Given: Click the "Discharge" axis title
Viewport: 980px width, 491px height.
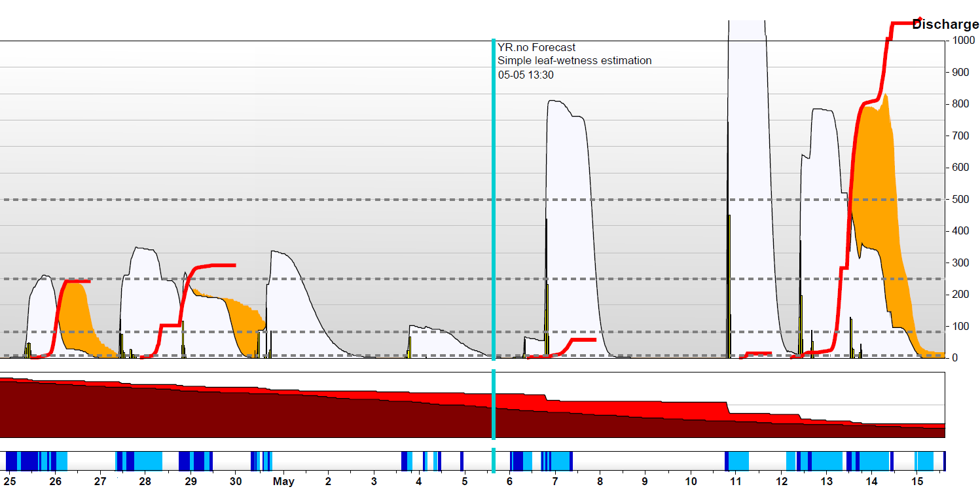Looking at the screenshot, I should tap(945, 25).
